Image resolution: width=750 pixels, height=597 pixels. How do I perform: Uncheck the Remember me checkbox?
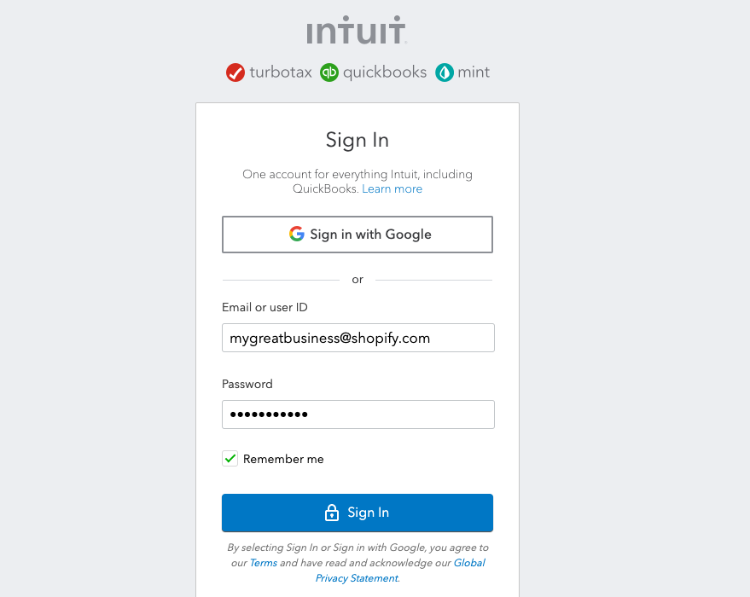230,459
